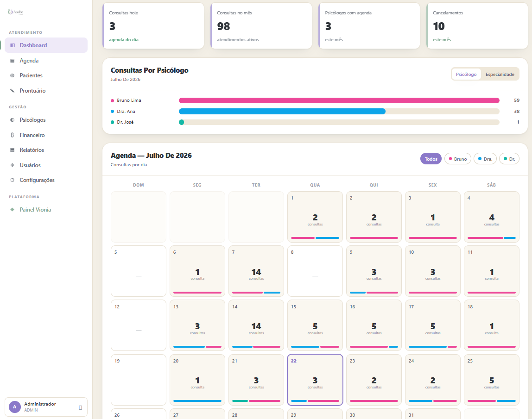Switch chart to Psicólogo view
The height and width of the screenshot is (419, 532).
pyautogui.click(x=466, y=74)
